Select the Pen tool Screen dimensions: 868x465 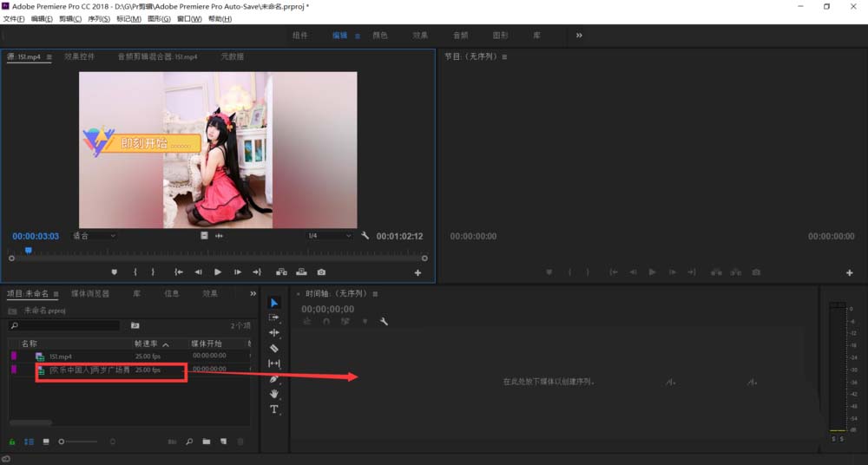(x=274, y=379)
